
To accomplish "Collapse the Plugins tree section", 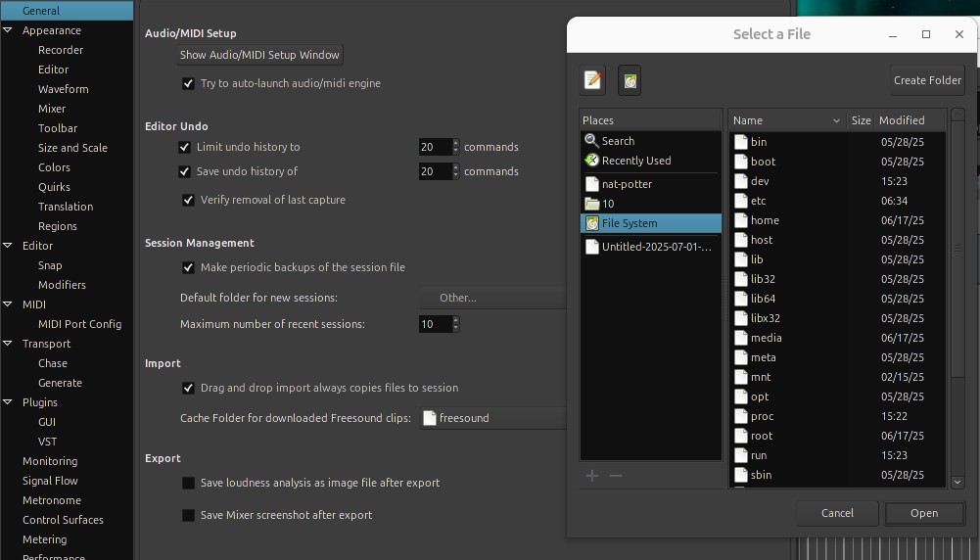I will coord(9,402).
